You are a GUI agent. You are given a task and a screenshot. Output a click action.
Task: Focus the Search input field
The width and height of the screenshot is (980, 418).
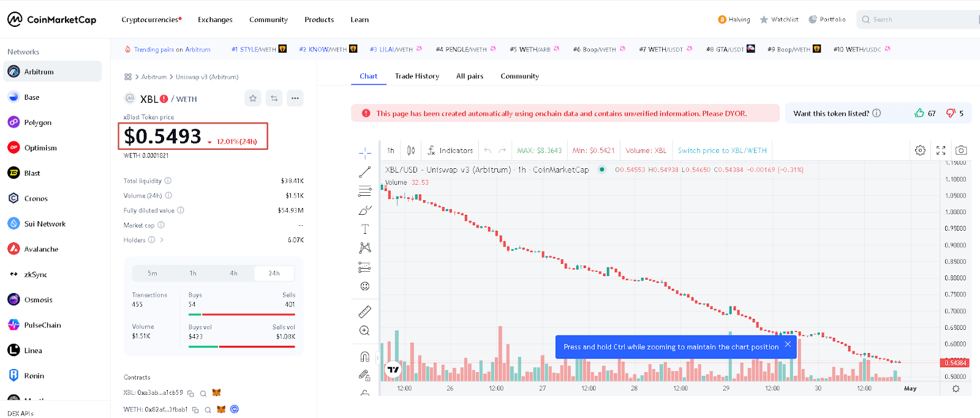pyautogui.click(x=919, y=20)
